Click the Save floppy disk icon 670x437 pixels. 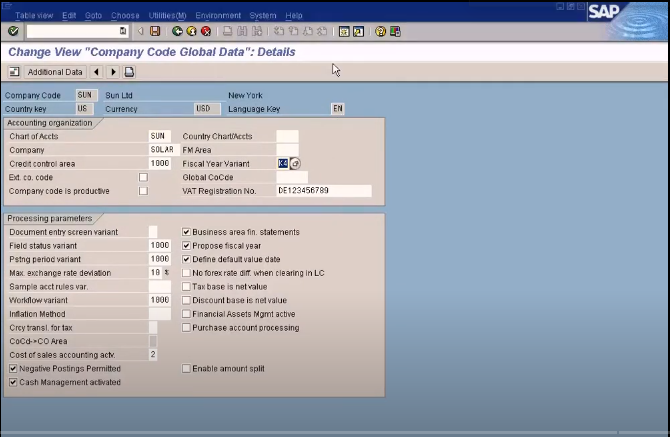click(155, 31)
